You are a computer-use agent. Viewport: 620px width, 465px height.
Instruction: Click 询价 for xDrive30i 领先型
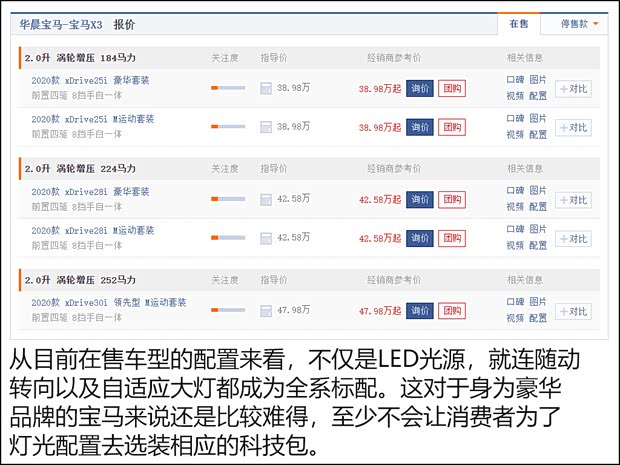click(x=420, y=311)
